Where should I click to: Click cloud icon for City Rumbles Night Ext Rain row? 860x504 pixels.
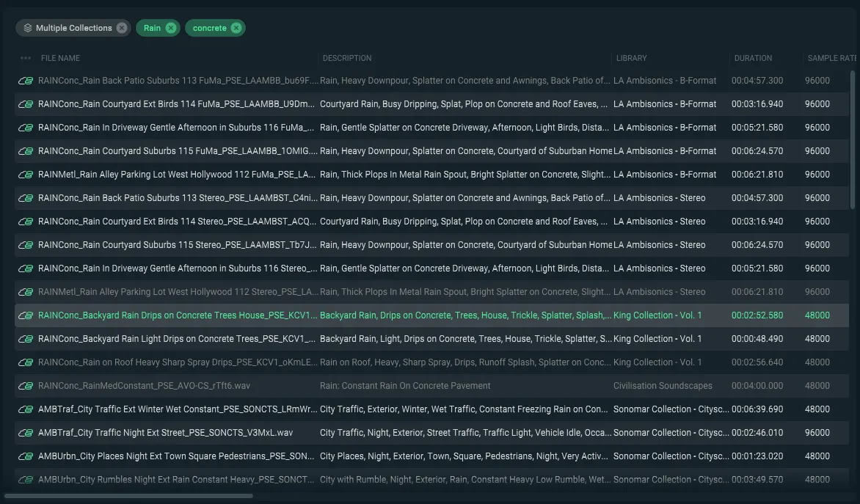tap(25, 480)
